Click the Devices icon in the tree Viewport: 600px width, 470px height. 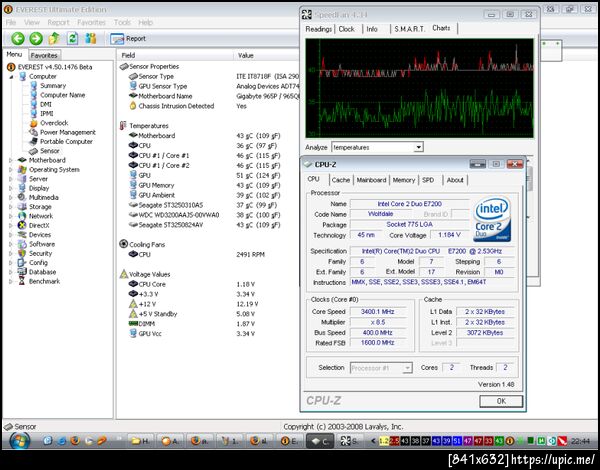(22, 235)
